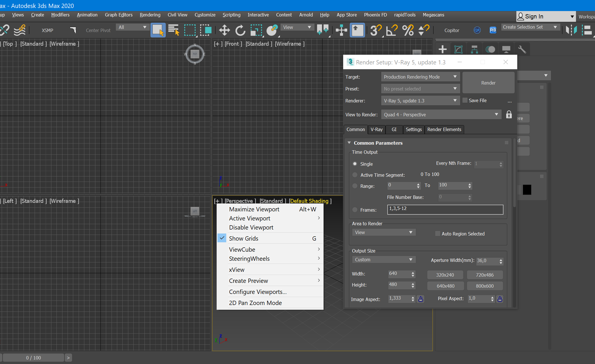Toggle Window/Crossing selection mode
This screenshot has width=595, height=364.
click(x=206, y=30)
